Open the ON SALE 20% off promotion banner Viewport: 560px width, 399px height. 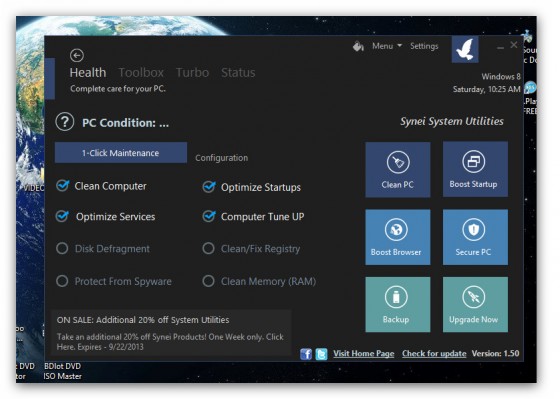[171, 333]
